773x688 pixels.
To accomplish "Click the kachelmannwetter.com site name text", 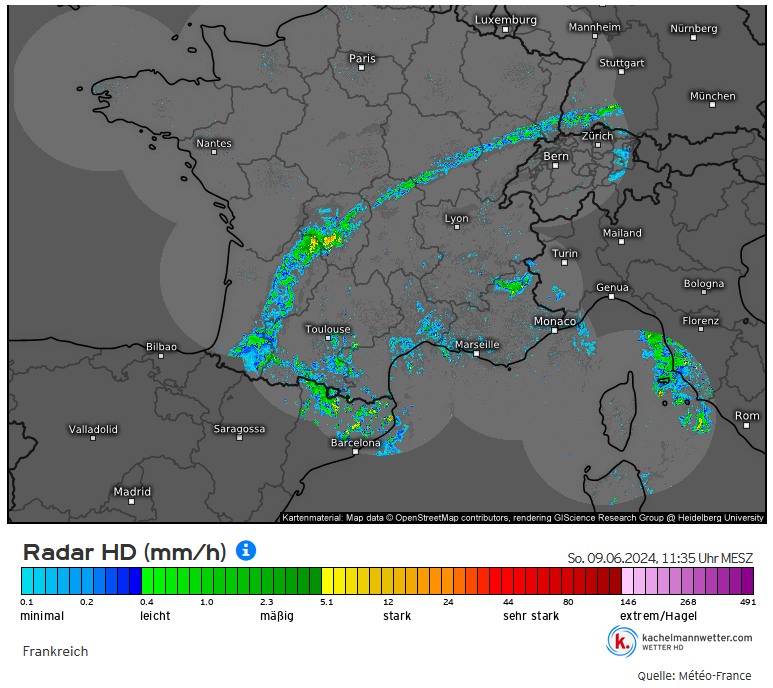I will pos(697,637).
